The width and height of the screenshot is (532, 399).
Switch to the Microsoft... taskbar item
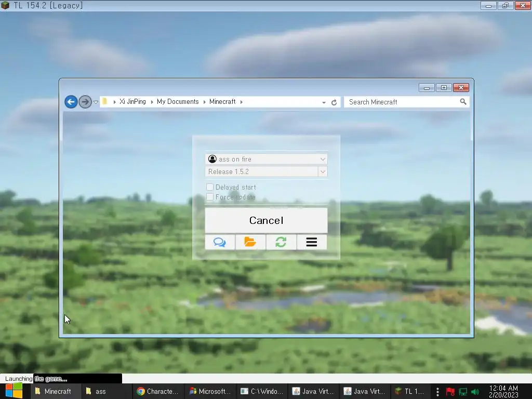pyautogui.click(x=210, y=391)
